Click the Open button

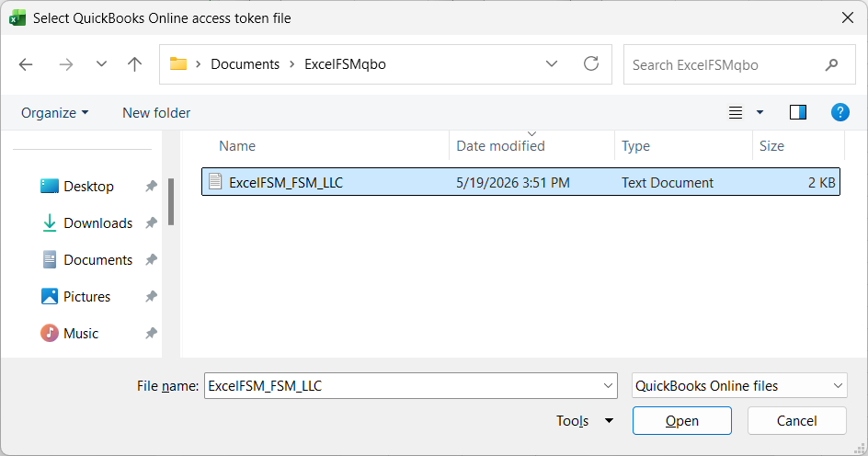click(x=682, y=420)
